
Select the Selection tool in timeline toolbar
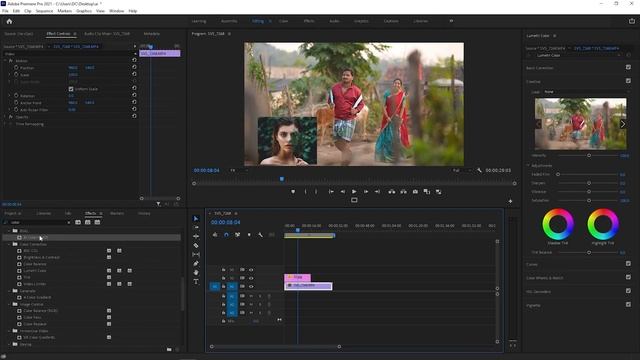(x=196, y=218)
